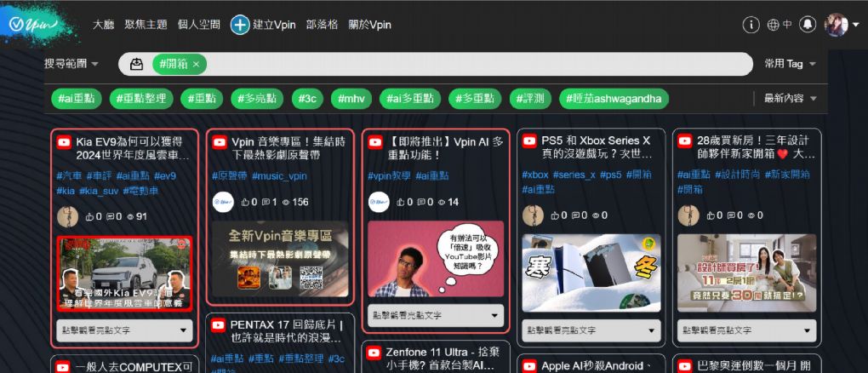The width and height of the screenshot is (868, 373).
Task: Like the PS5 和 Xbox card thumbs-up
Action: pos(556,215)
